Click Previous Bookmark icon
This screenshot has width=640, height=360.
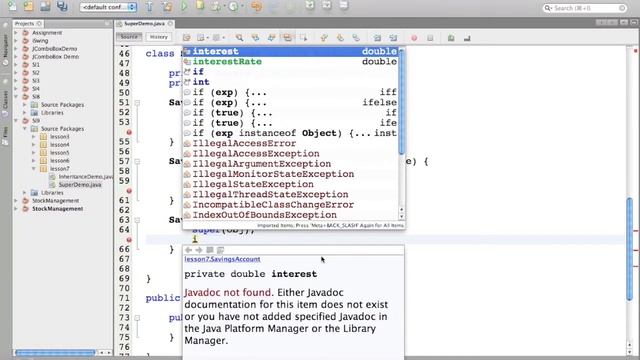[324, 38]
